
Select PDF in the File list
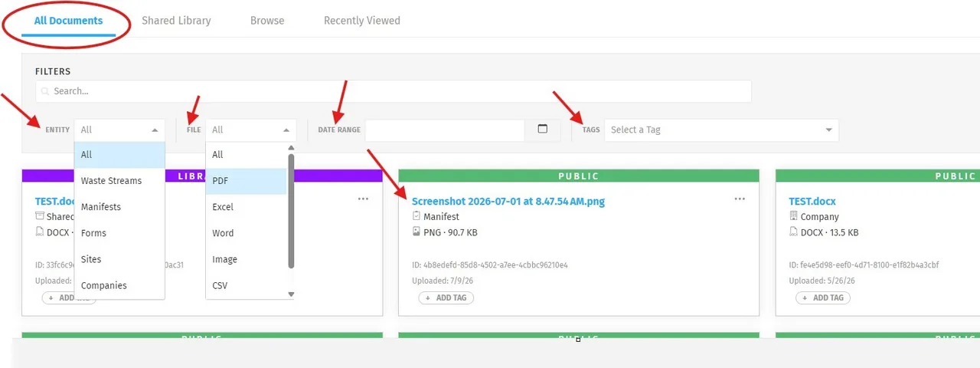246,181
